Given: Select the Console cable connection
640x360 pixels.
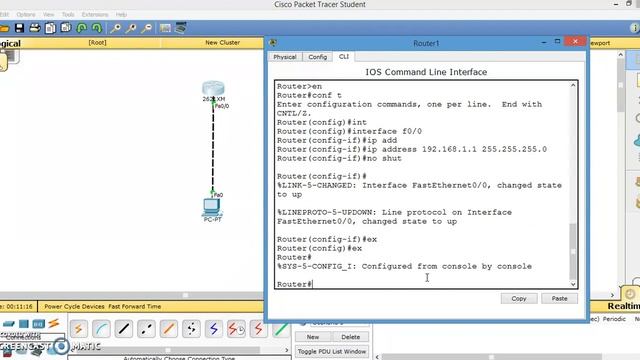Looking at the screenshot, I should click(101, 329).
